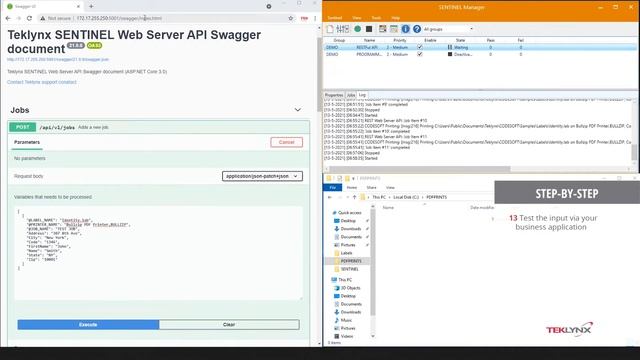Screen dimensions: 640x360
Task: Open the Tools menu in SENTINEL Manager
Action: (376, 18)
